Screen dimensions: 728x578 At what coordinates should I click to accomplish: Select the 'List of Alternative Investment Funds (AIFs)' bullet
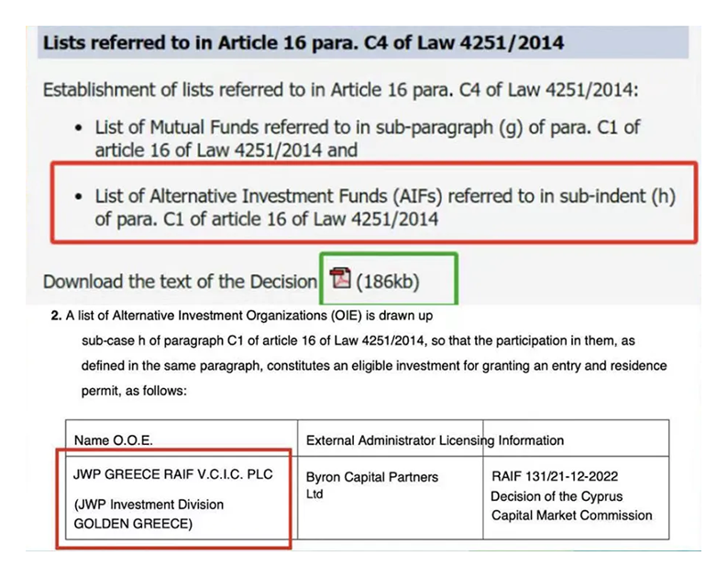click(x=385, y=207)
